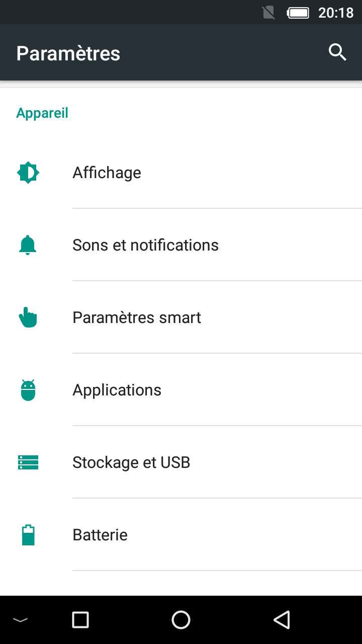Tap the pointing hand smart settings icon
Screen dimensions: 362x644
(x=28, y=317)
